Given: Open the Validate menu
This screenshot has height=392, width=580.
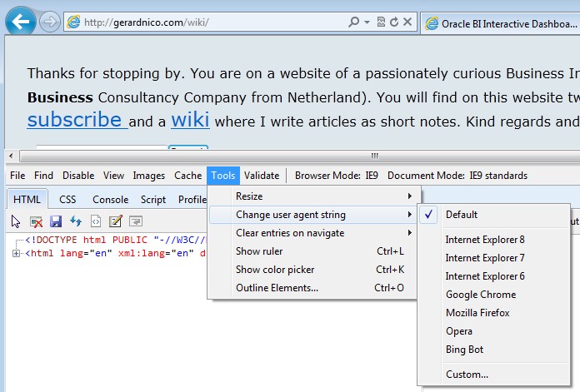Looking at the screenshot, I should point(262,176).
